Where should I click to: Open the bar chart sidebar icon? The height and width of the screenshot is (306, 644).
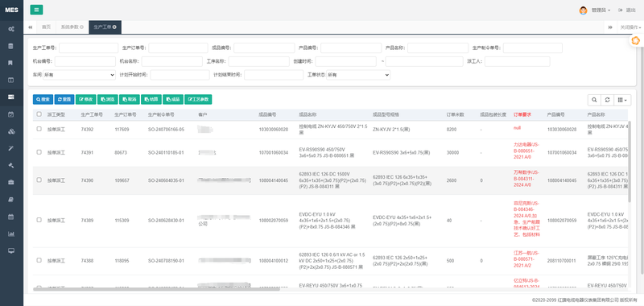[11, 234]
